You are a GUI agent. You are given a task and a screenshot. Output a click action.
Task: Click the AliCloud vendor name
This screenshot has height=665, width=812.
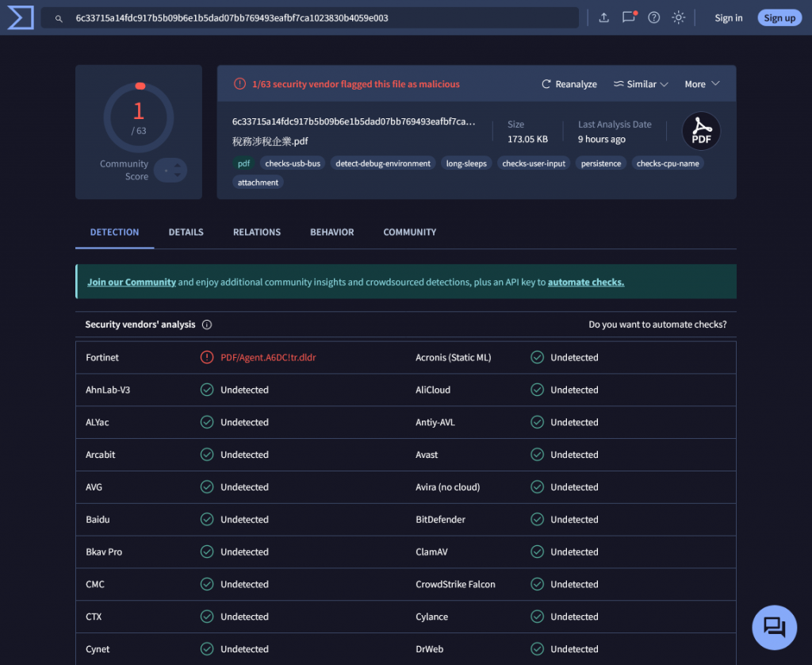click(432, 390)
